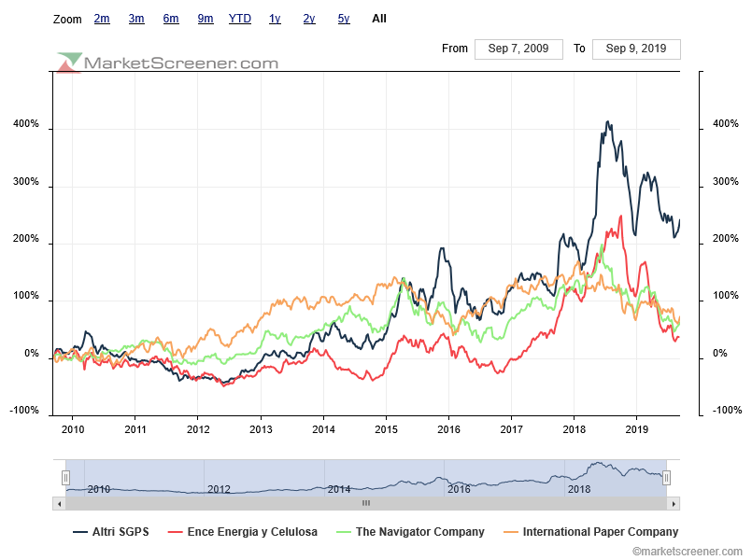Edit the To date field
Viewport: 752px width, 560px height.
click(636, 49)
